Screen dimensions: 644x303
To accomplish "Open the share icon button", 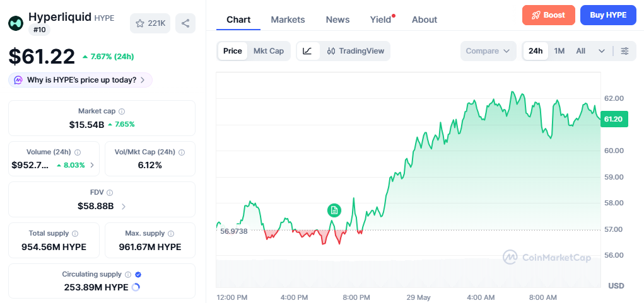I will [185, 23].
